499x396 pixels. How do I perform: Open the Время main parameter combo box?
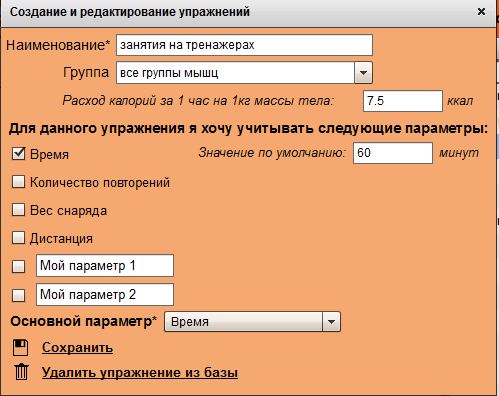(252, 322)
